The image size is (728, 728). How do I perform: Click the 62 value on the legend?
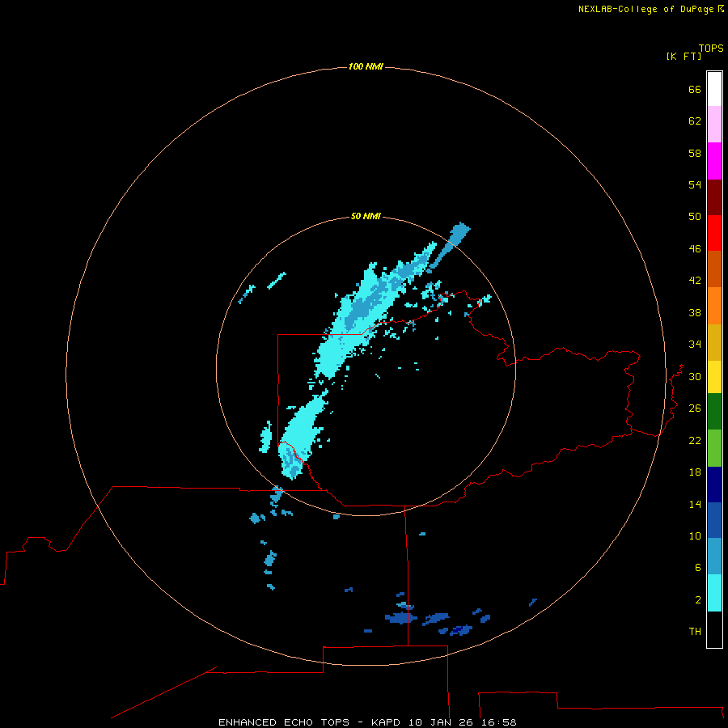click(x=695, y=121)
